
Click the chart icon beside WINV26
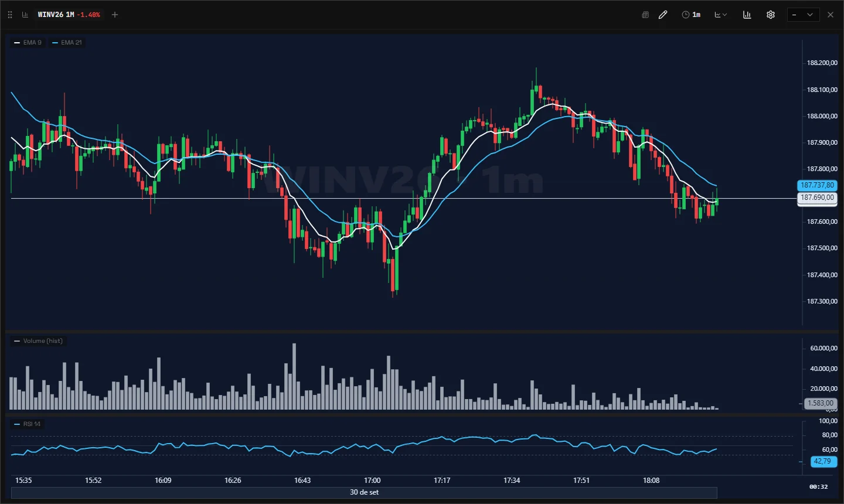click(25, 15)
